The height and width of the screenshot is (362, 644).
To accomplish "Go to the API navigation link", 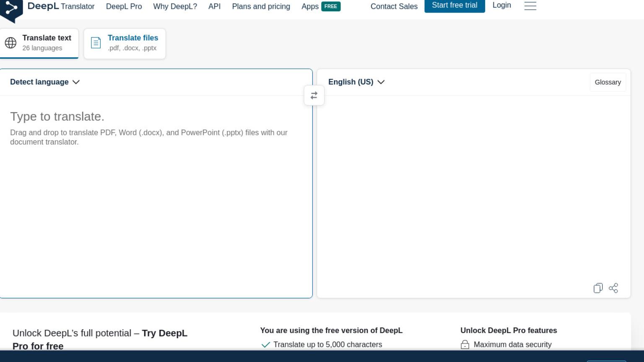I will [214, 6].
